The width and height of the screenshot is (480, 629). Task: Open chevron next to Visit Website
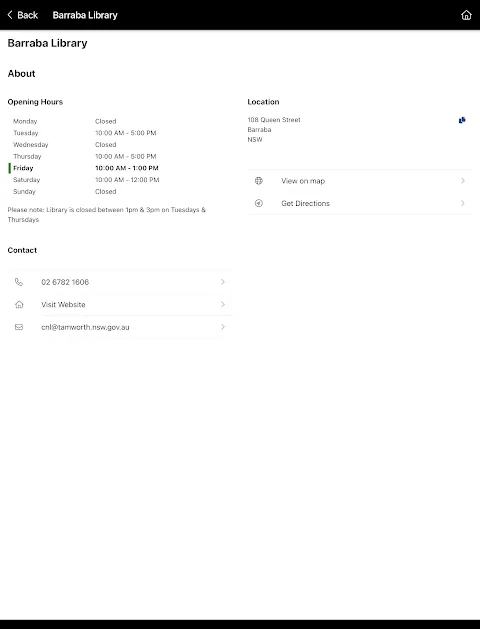pos(223,304)
